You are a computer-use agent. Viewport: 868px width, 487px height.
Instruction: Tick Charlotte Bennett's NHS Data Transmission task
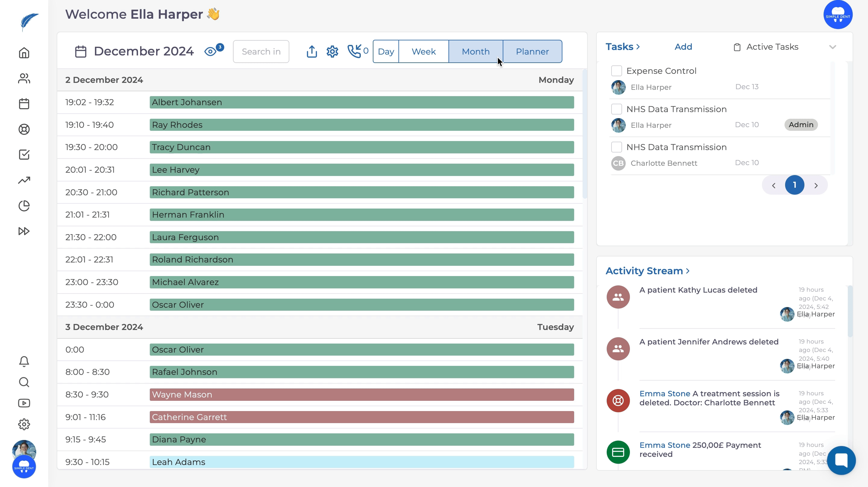(616, 147)
